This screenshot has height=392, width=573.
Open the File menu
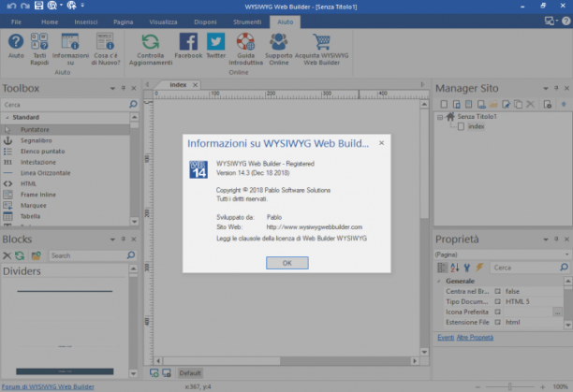pos(16,22)
